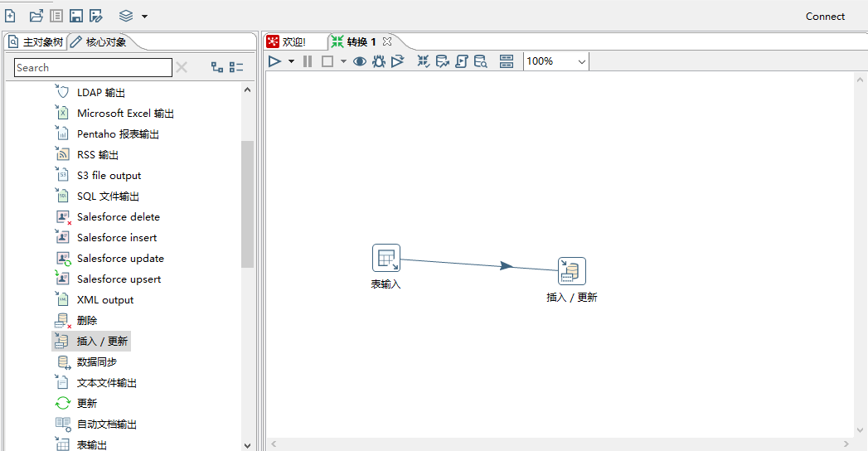Save the current transformation
This screenshot has height=451, width=868.
pyautogui.click(x=75, y=16)
